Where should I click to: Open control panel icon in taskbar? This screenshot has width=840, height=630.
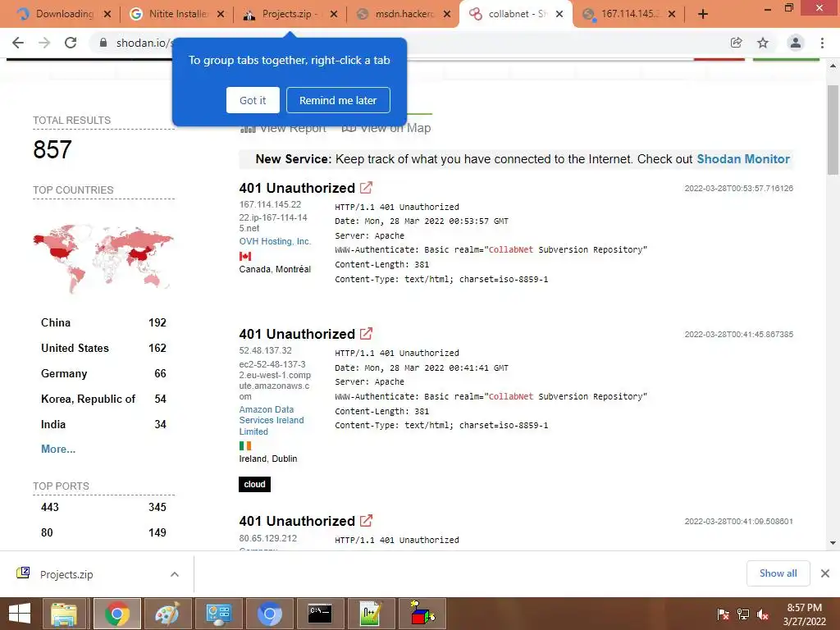[218, 614]
